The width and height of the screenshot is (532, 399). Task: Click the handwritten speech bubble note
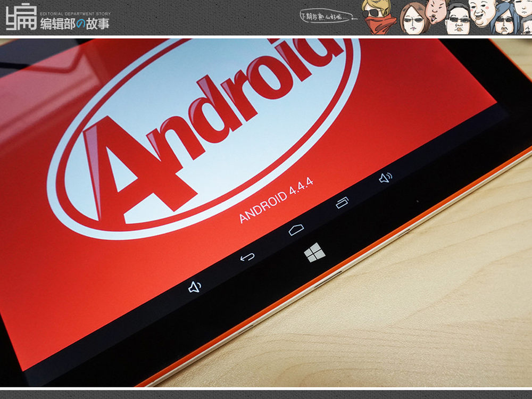coord(327,16)
